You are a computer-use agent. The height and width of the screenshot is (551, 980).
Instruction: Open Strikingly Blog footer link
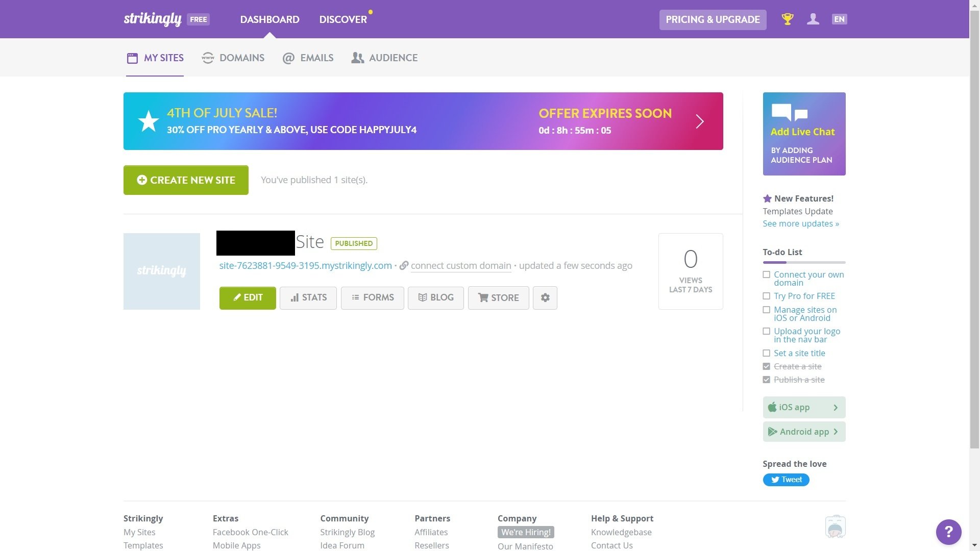347,532
